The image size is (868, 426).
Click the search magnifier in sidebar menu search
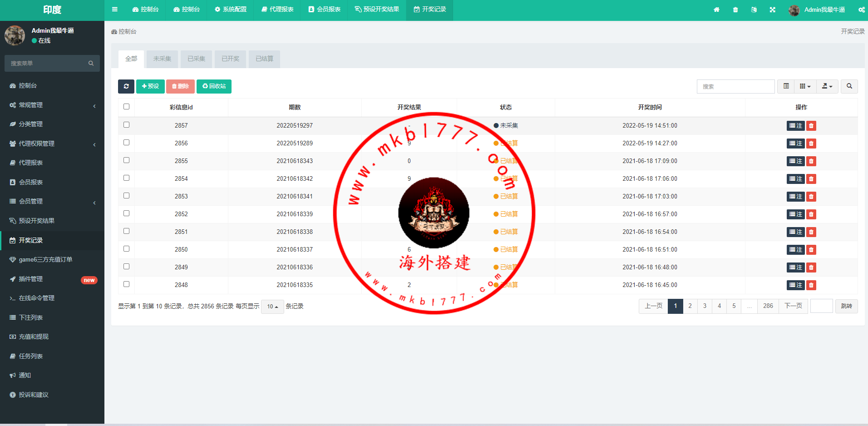coord(91,64)
